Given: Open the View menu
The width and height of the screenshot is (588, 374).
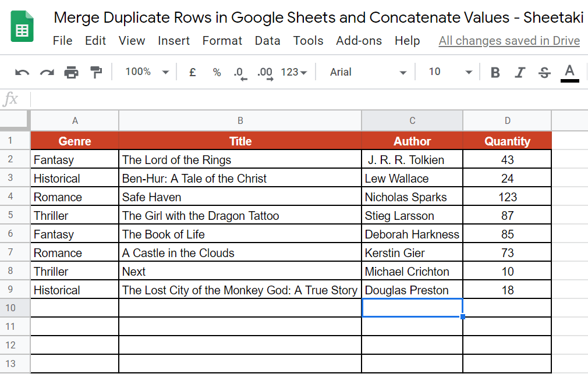Looking at the screenshot, I should [x=132, y=41].
